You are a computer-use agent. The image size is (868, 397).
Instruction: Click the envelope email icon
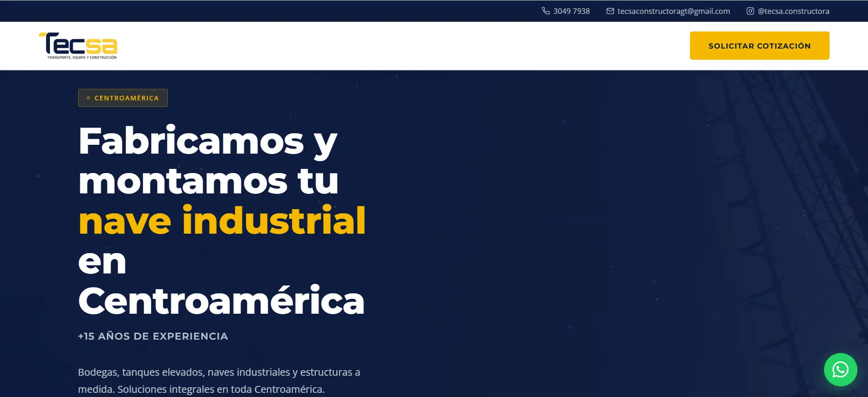pyautogui.click(x=610, y=11)
